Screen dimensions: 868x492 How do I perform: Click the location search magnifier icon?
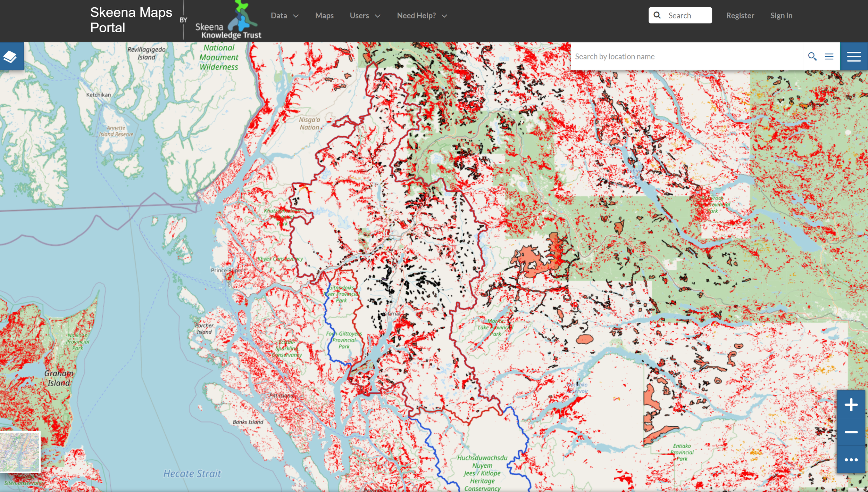(812, 56)
